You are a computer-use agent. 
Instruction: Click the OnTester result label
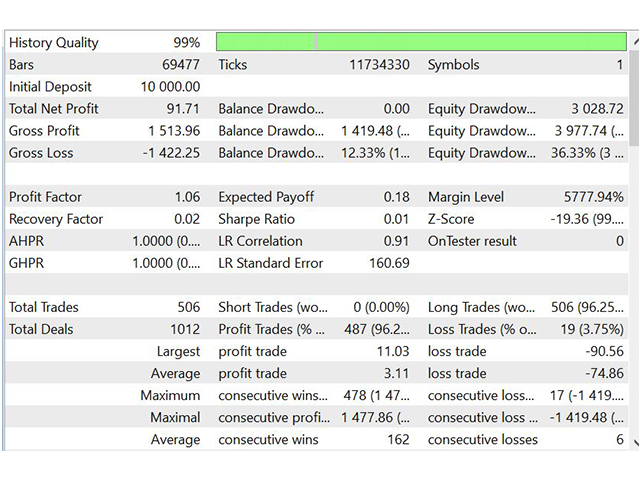click(472, 241)
